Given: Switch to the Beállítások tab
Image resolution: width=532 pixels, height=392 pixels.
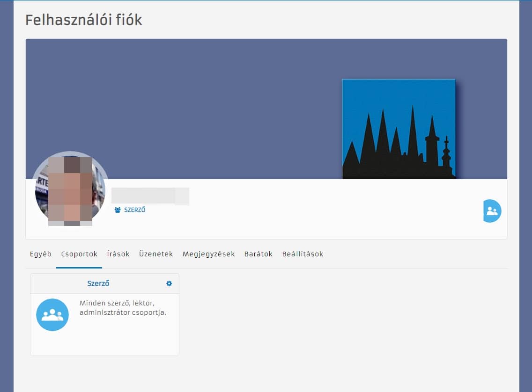Looking at the screenshot, I should point(303,254).
